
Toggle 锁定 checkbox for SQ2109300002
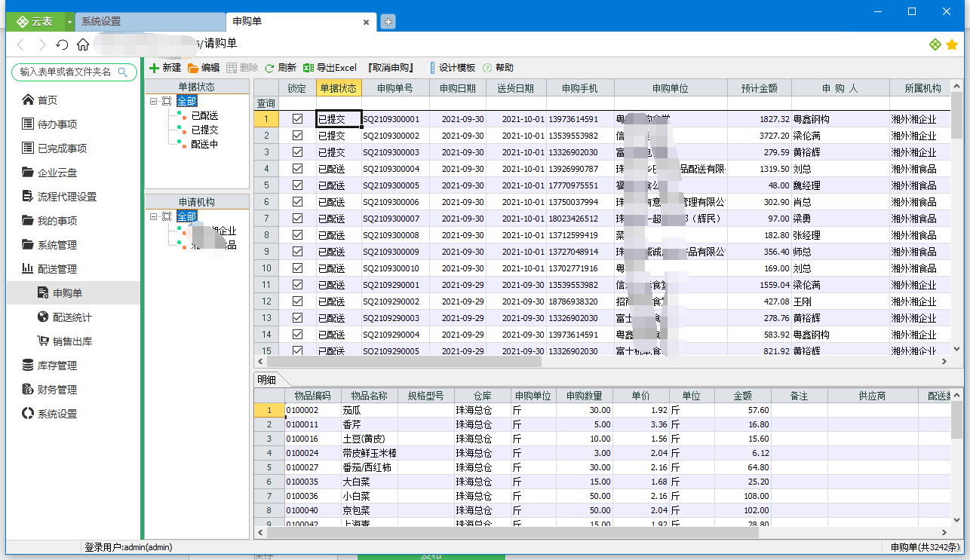coord(297,136)
